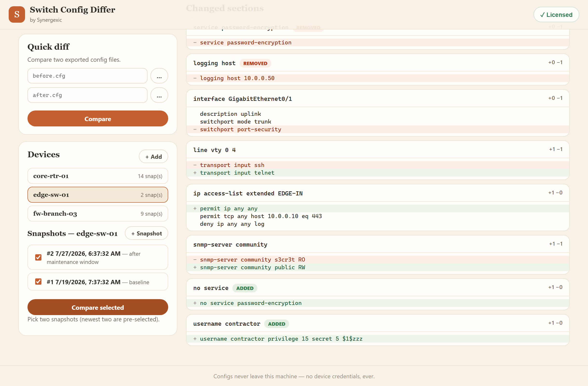
Task: Click the after.cfg file field
Action: [87, 95]
